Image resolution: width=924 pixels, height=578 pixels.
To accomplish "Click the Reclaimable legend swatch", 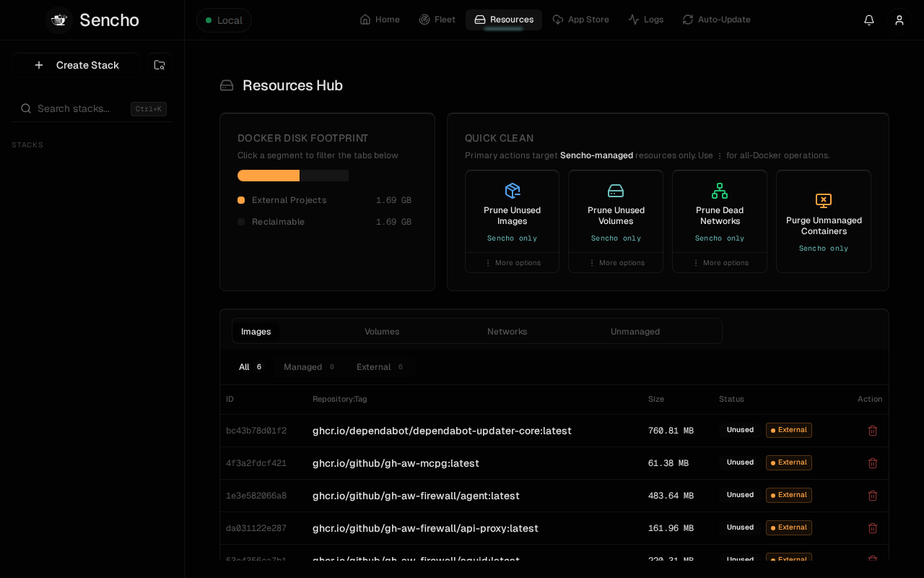I will point(241,222).
